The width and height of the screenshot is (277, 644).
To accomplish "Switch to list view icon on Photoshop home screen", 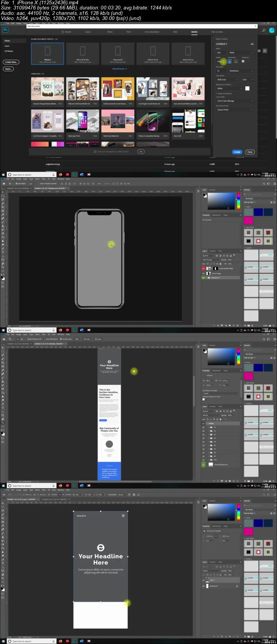I will [x=265, y=51].
